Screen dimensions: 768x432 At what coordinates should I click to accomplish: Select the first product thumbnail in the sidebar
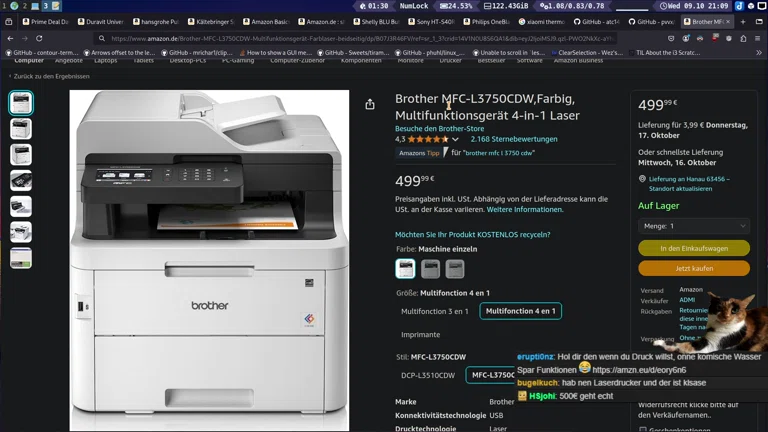coord(21,102)
